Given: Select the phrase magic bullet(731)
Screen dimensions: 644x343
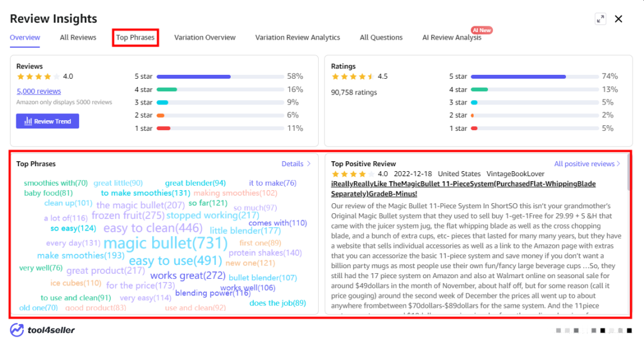Looking at the screenshot, I should [x=165, y=243].
